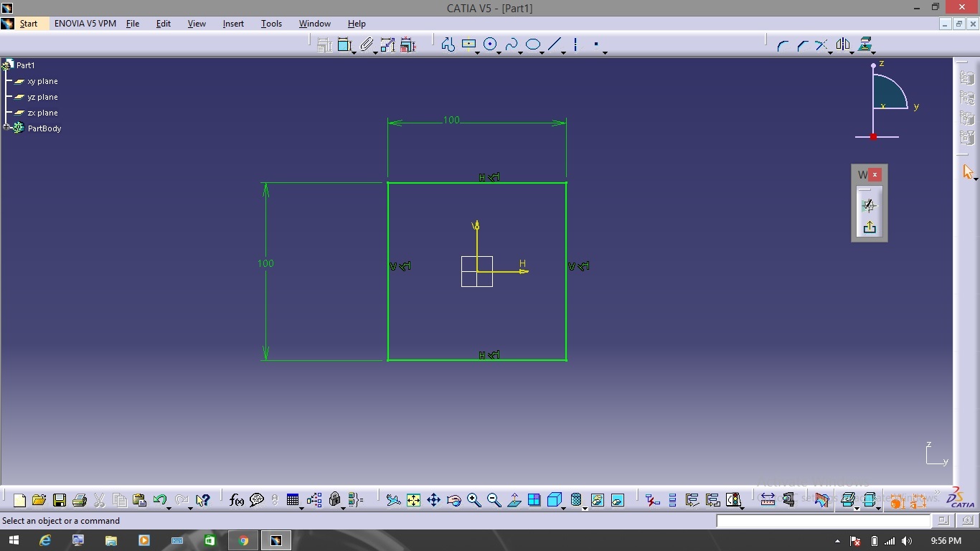980x551 pixels.
Task: Open the Undo history dropdown arrow
Action: click(x=169, y=508)
